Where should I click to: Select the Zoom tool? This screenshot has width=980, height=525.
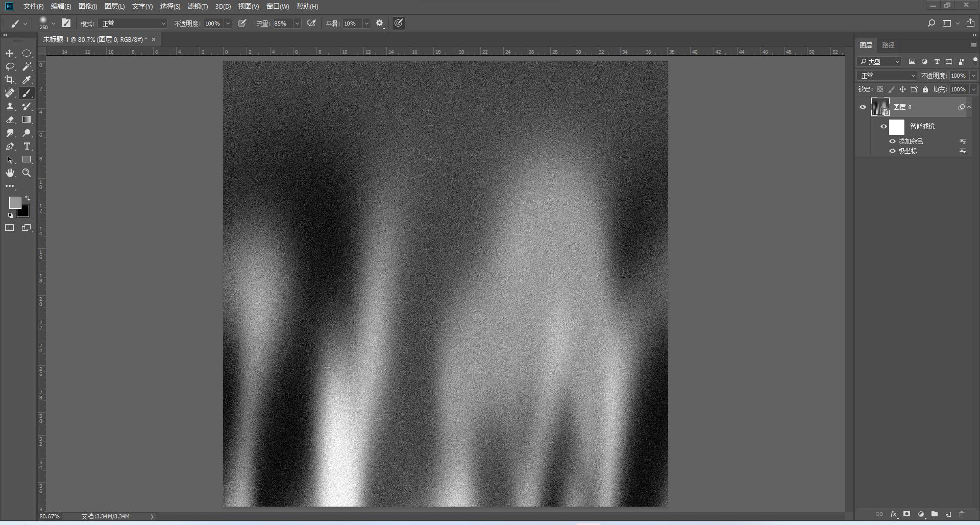click(27, 173)
